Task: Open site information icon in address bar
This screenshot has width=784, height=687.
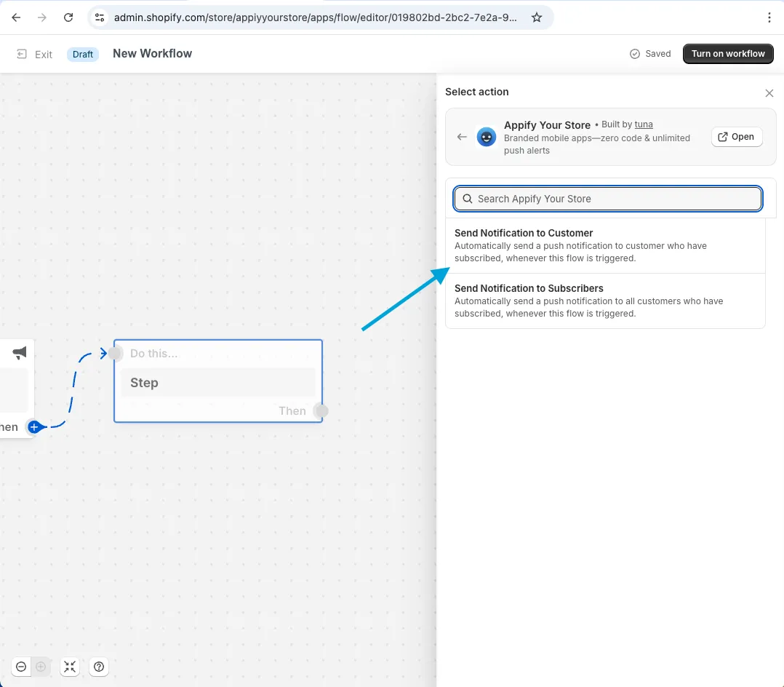Action: coord(100,17)
